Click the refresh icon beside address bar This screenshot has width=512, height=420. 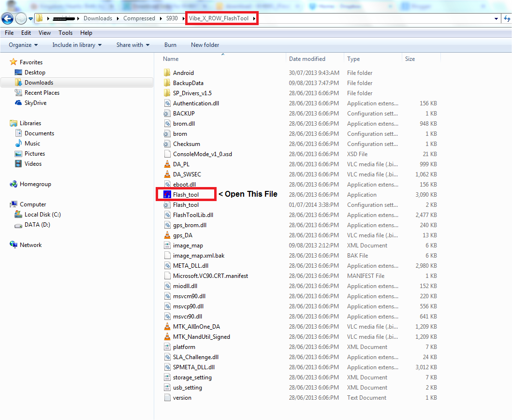[507, 18]
